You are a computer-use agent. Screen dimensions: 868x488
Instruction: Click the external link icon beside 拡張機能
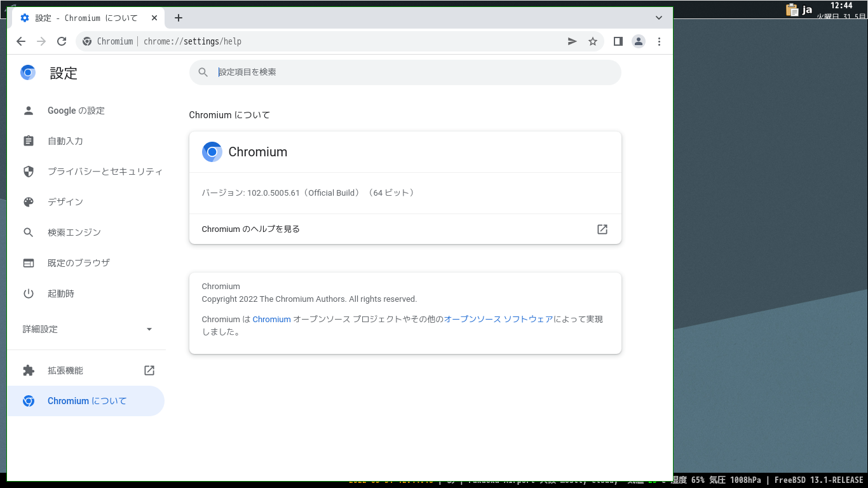coord(149,370)
